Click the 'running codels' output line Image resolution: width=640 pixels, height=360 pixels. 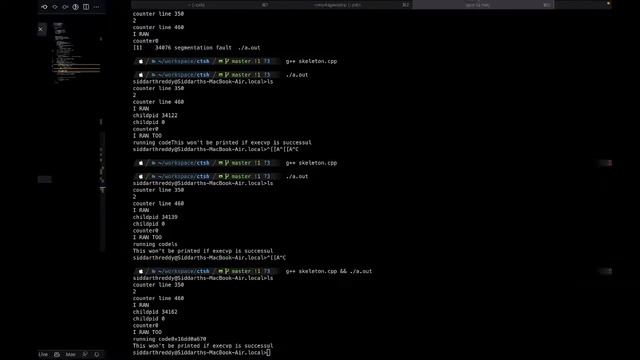(155, 244)
